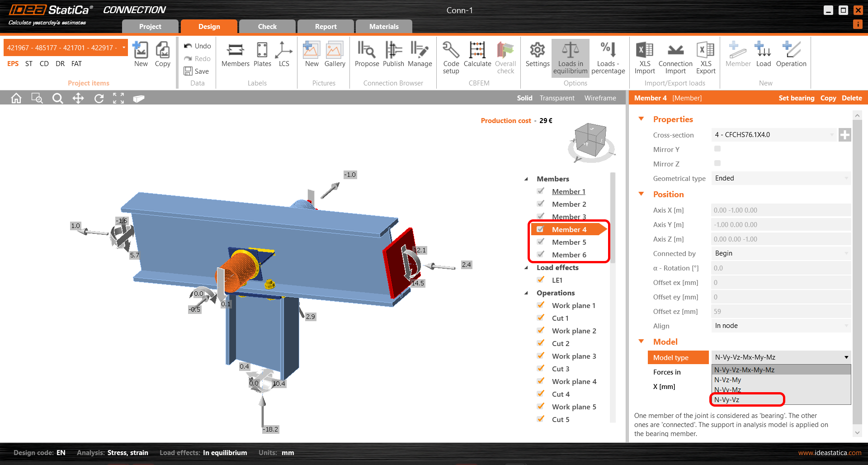This screenshot has height=465, width=868.
Task: Toggle the Plates labels icon
Action: (x=262, y=55)
